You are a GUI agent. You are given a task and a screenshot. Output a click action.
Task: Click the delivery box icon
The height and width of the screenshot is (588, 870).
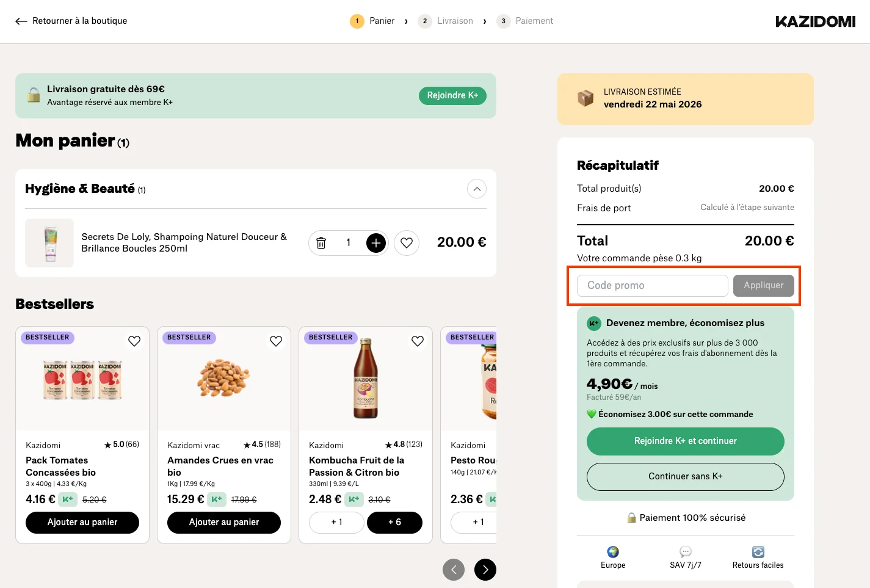point(585,98)
